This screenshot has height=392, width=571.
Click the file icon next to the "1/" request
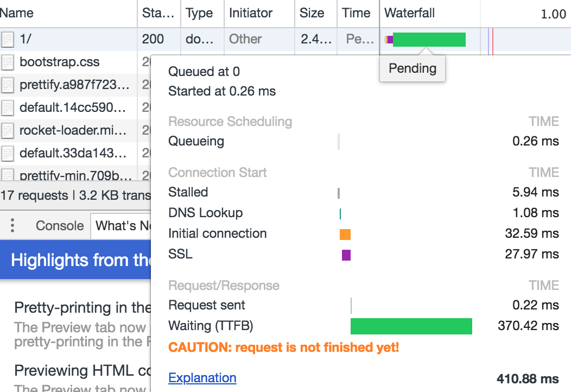pos(7,39)
